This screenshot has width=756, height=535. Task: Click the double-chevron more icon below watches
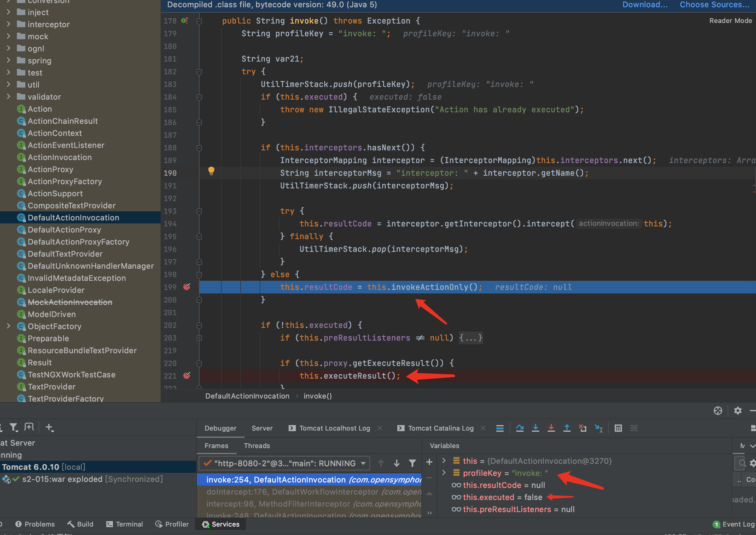click(x=429, y=513)
